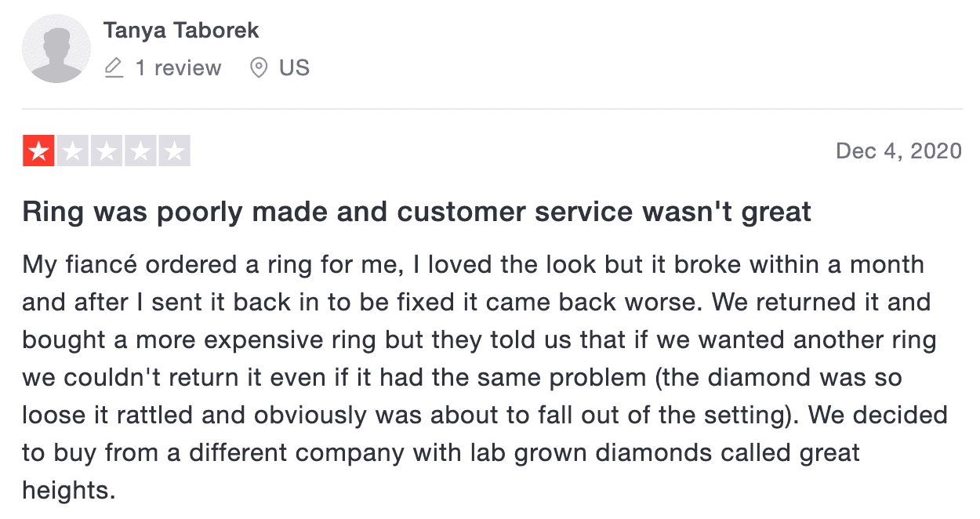Click the reviewer's grey avatar picture
Viewport: 980px width, 519px height.
[56, 49]
